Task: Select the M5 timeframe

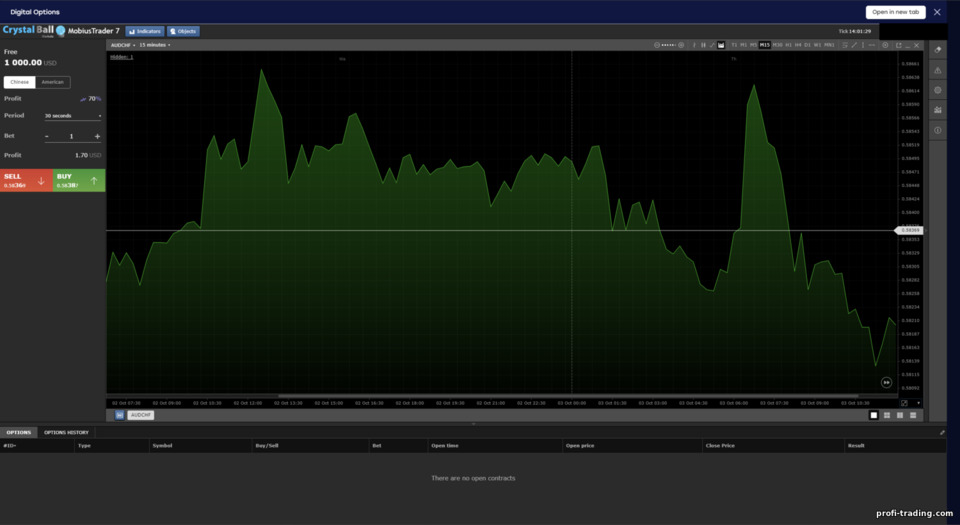Action: pos(754,45)
